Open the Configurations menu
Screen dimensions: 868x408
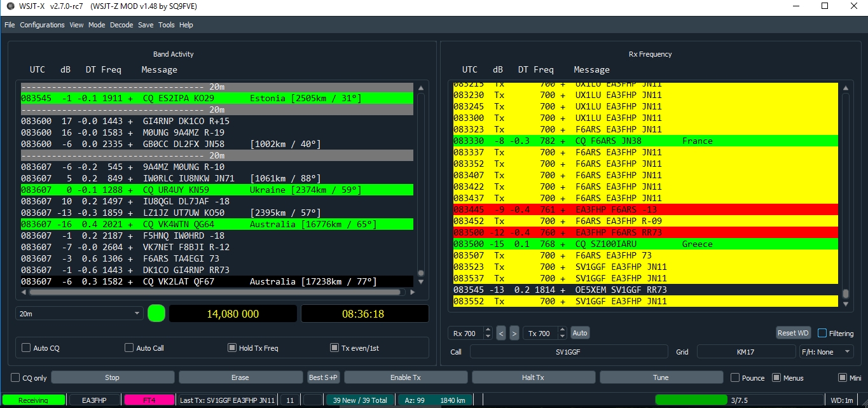click(42, 25)
